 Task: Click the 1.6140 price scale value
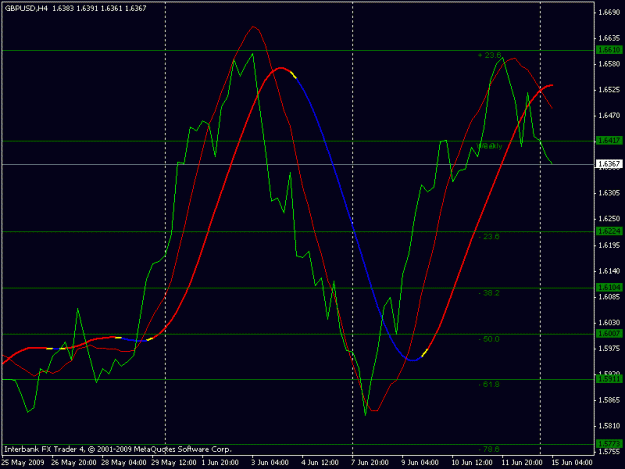(610, 271)
